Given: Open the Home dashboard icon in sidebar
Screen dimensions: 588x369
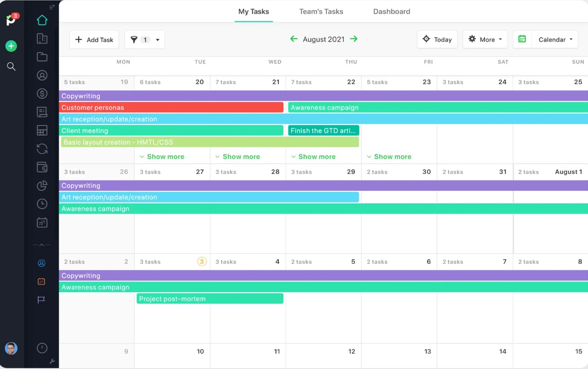Looking at the screenshot, I should pyautogui.click(x=42, y=20).
